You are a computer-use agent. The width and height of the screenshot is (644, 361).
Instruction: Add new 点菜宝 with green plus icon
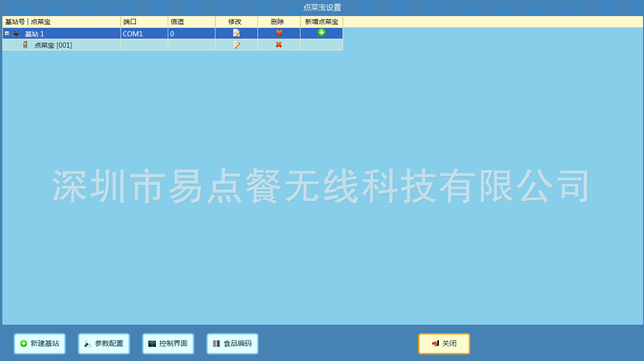point(321,33)
